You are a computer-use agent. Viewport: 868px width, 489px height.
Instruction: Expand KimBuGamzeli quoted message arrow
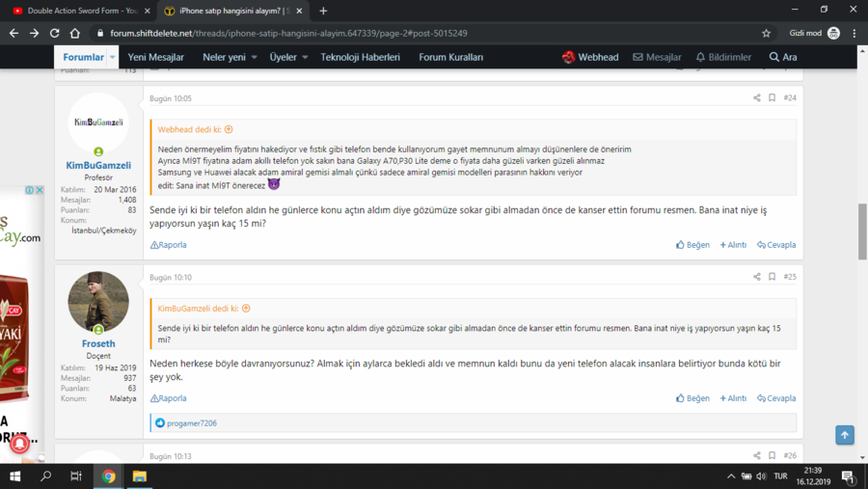246,309
